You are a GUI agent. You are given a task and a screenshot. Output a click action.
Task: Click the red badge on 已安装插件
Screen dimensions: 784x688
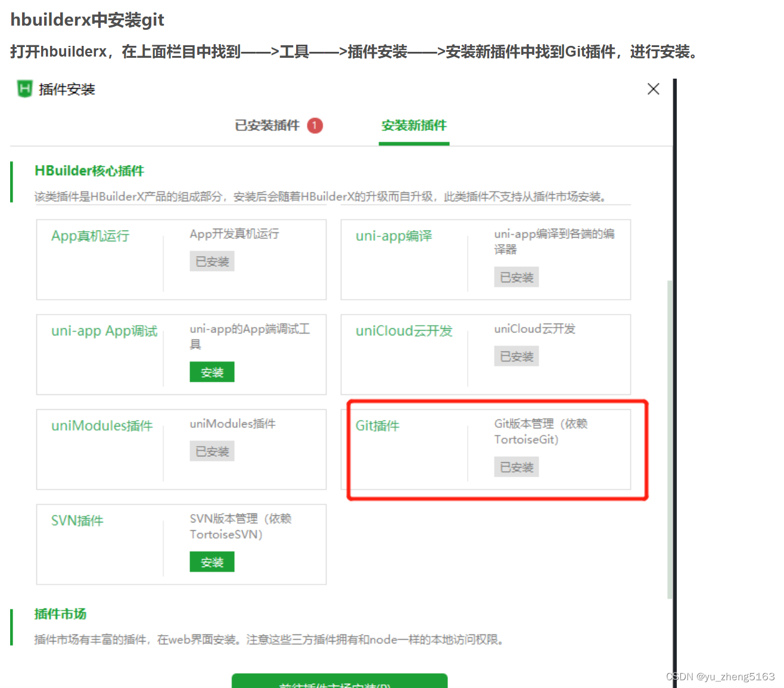tap(315, 126)
